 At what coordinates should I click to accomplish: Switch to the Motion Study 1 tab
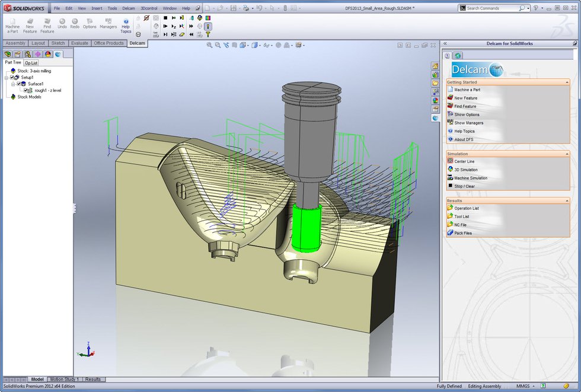63,379
